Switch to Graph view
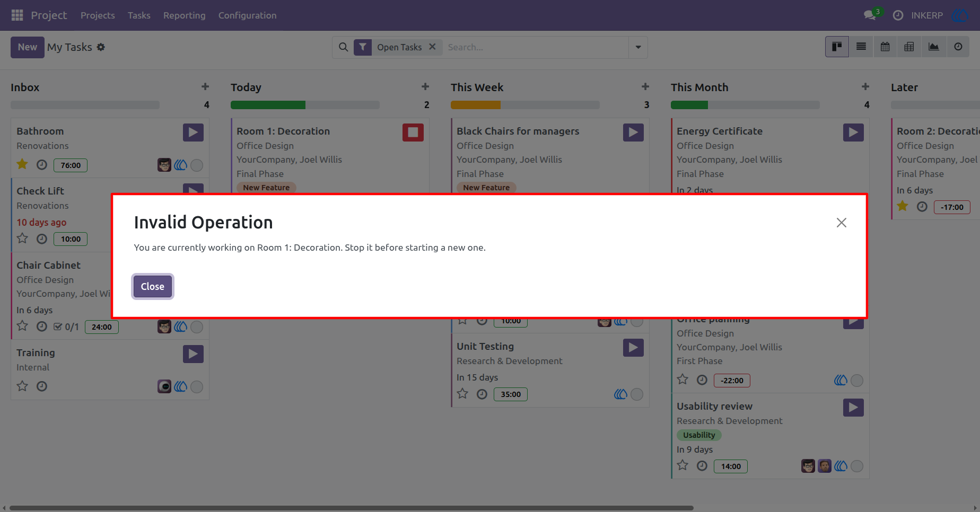This screenshot has height=512, width=980. [933, 47]
